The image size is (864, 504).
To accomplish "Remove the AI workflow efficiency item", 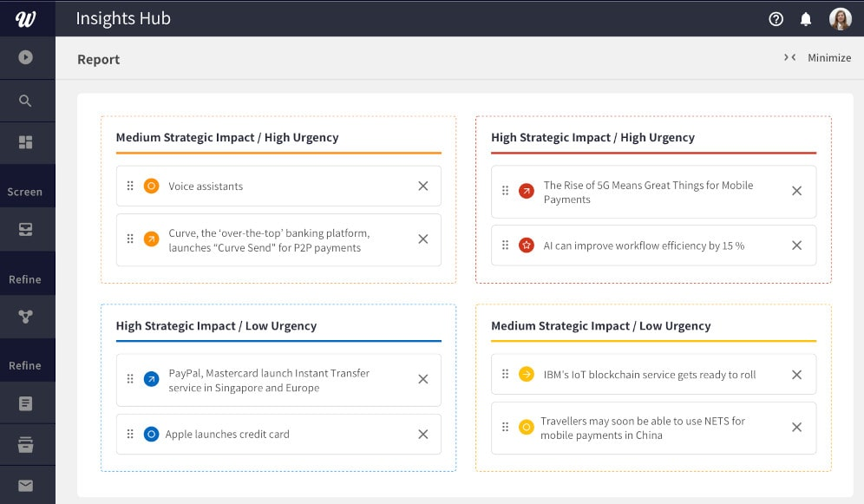I will [x=796, y=245].
